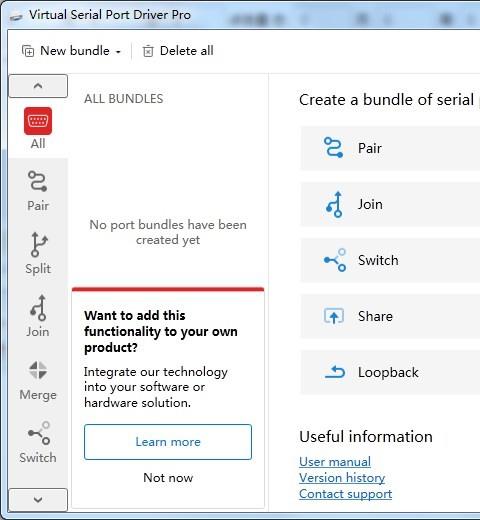Click the blue Join icon in create panel

[334, 204]
